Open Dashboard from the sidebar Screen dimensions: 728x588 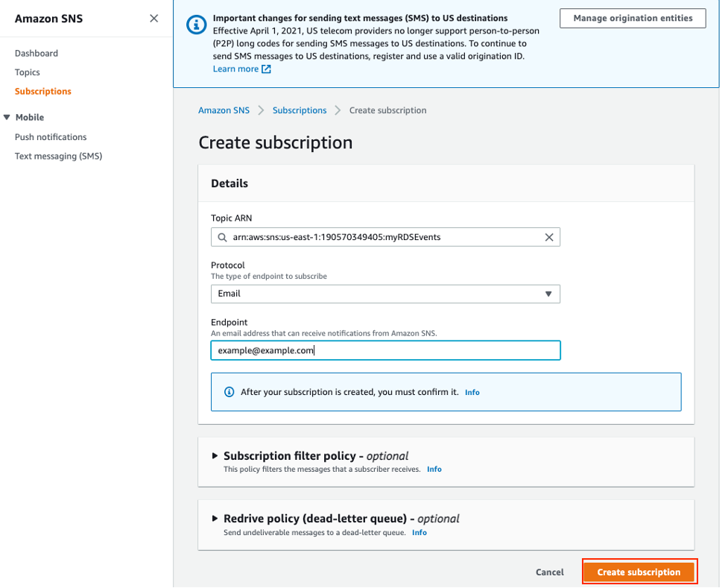pos(37,54)
